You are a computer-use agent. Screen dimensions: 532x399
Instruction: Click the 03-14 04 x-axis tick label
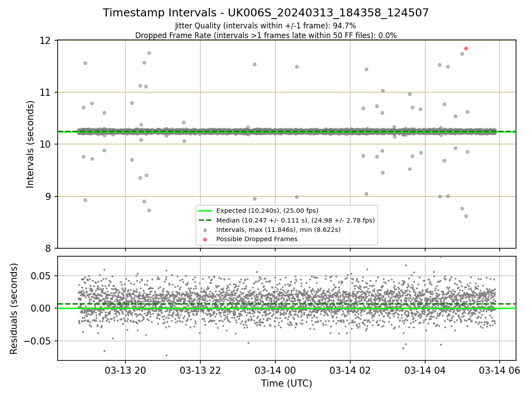[x=425, y=370]
